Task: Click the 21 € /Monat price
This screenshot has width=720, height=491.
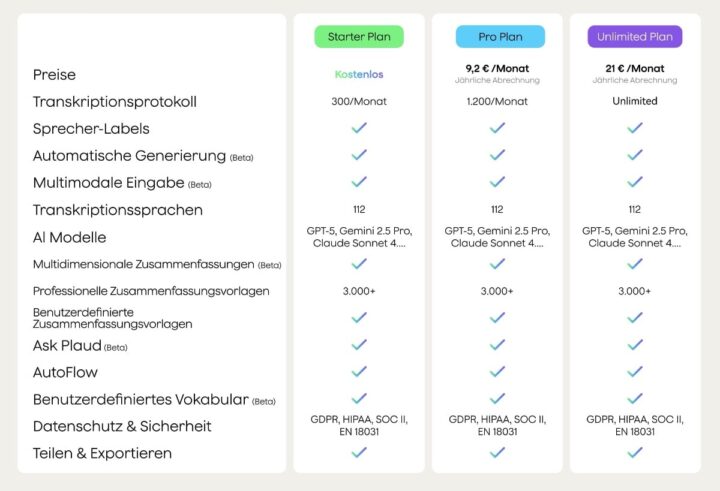Action: coord(635,69)
